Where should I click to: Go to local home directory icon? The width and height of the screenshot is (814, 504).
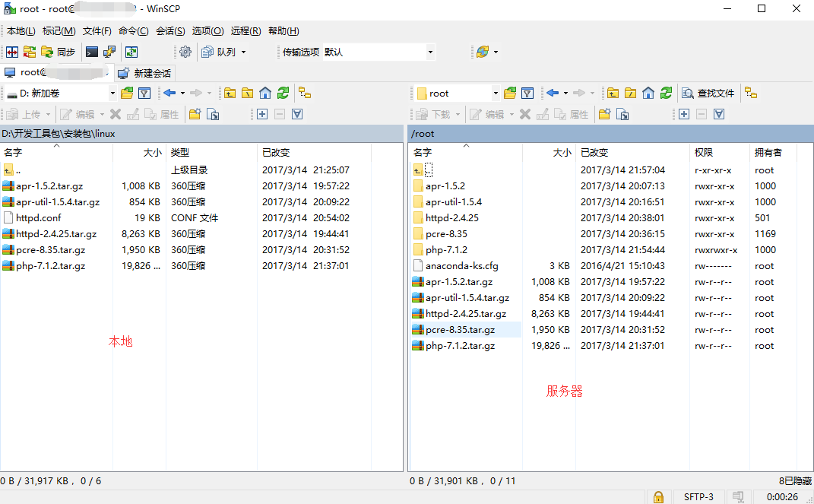click(265, 94)
